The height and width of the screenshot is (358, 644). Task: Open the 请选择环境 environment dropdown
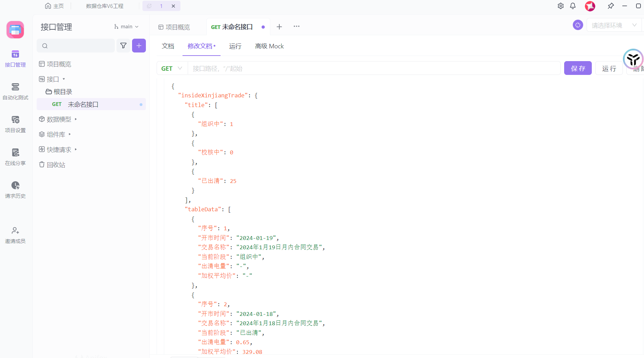click(614, 25)
